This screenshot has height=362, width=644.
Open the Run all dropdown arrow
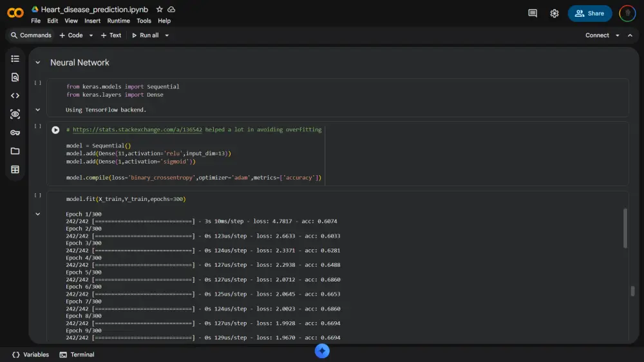[167, 35]
